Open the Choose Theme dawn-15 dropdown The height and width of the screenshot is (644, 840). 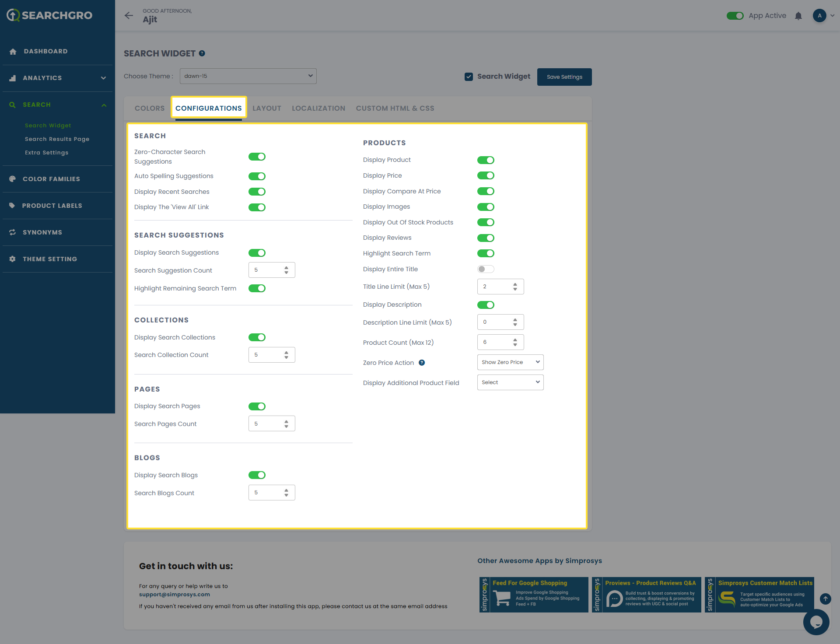(248, 76)
